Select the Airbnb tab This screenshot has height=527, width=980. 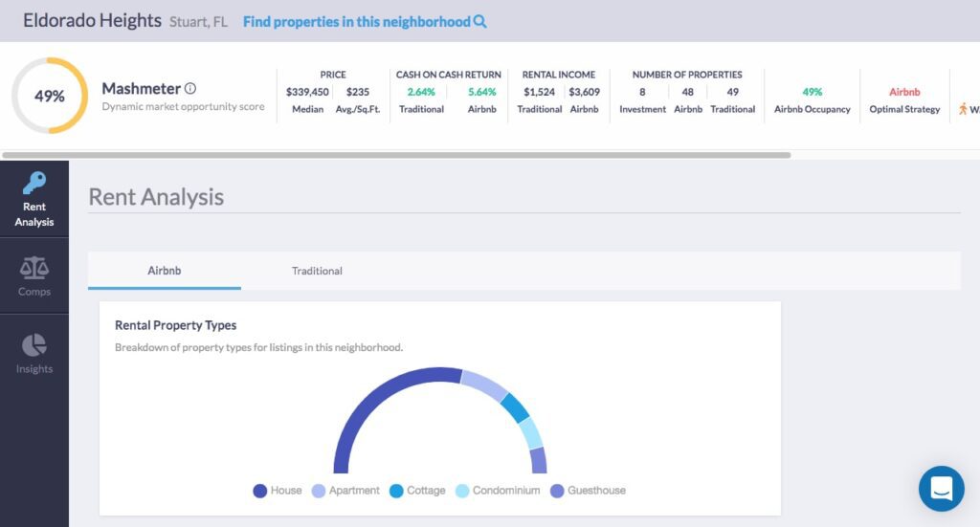point(165,271)
